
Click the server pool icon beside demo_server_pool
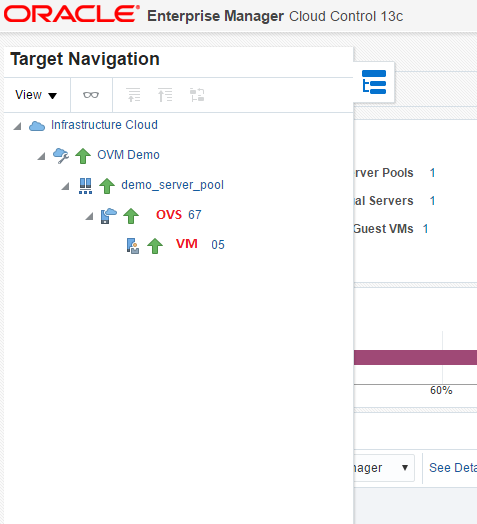(x=85, y=186)
